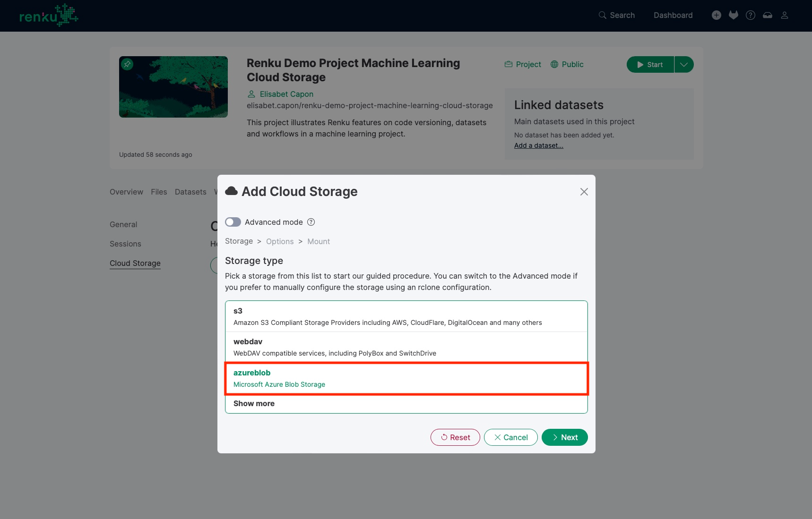This screenshot has width=812, height=519.
Task: Select Sessions in the settings sidebar
Action: (x=125, y=244)
